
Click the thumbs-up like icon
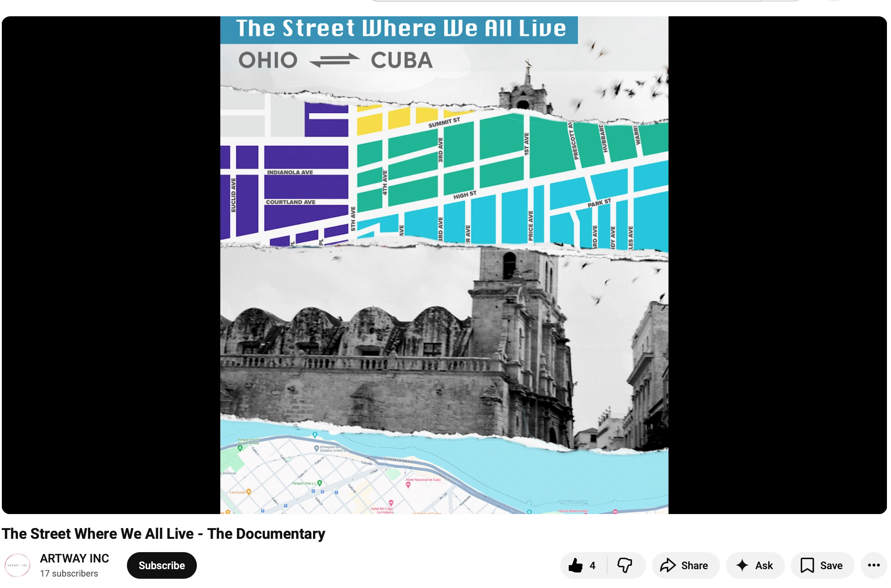576,565
